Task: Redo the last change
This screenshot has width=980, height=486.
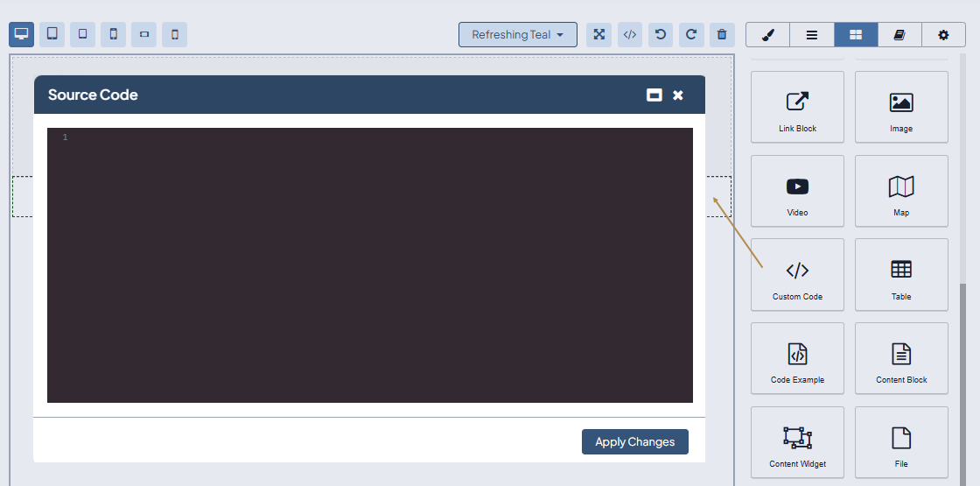Action: (x=691, y=34)
